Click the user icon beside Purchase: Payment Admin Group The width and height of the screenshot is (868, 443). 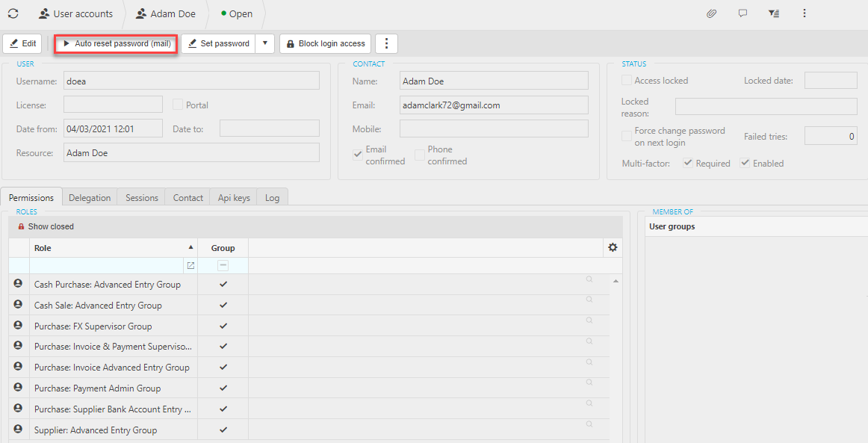[18, 388]
